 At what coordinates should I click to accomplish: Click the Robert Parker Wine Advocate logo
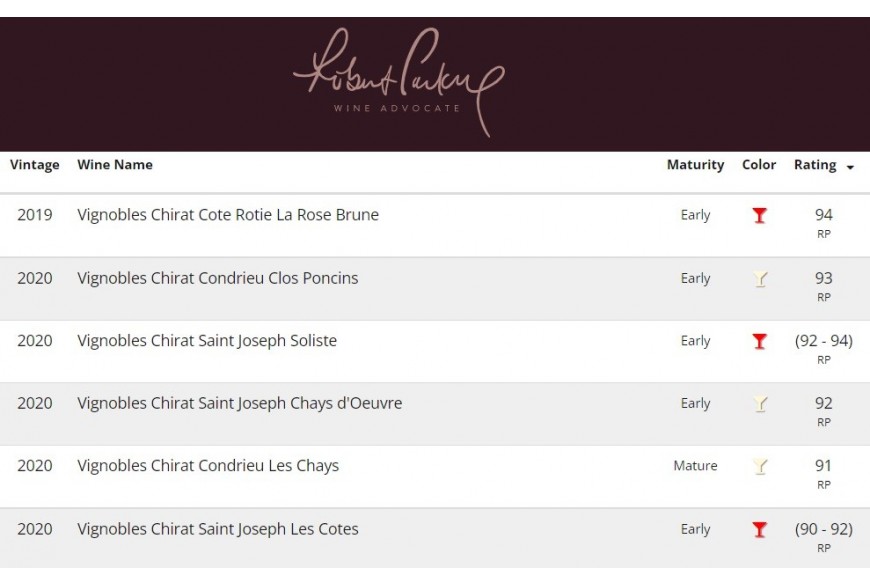pyautogui.click(x=398, y=82)
